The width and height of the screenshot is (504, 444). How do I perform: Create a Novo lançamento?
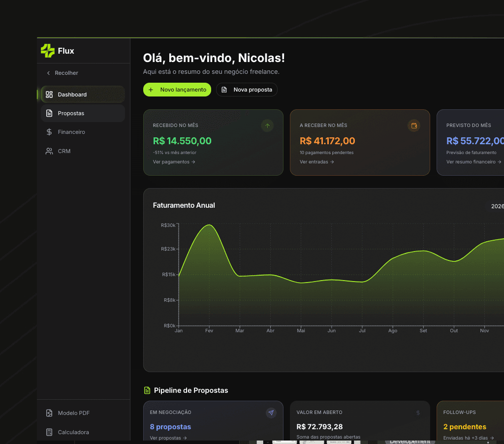(177, 90)
